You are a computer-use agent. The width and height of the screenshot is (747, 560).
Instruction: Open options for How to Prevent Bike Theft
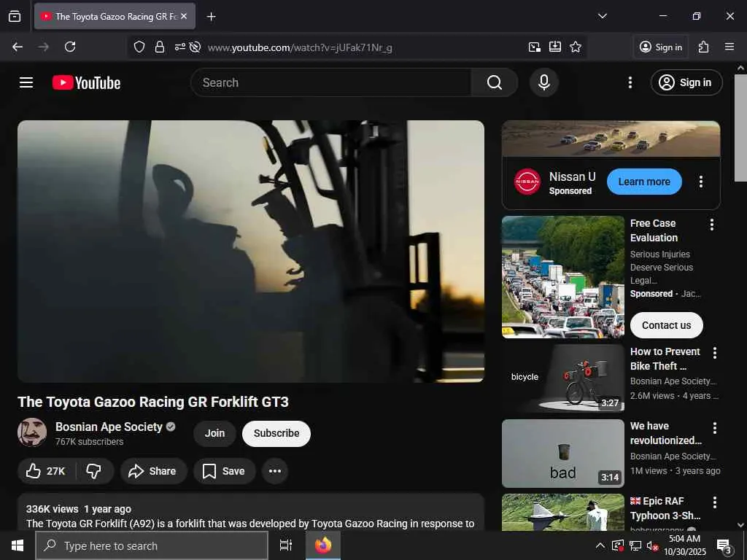[x=714, y=353]
